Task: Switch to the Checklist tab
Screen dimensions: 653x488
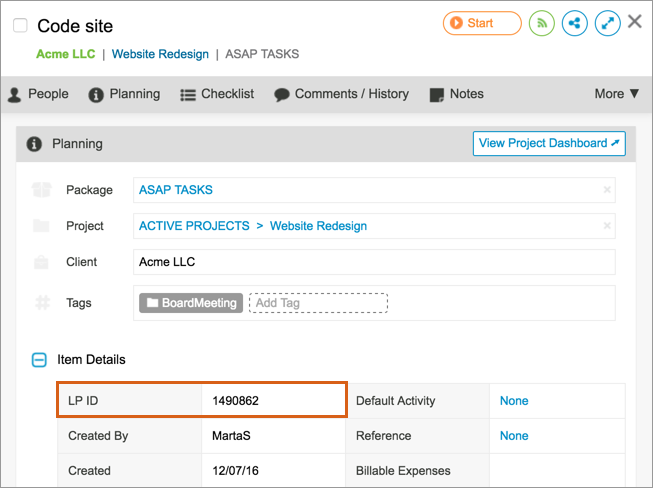Action: [x=217, y=94]
